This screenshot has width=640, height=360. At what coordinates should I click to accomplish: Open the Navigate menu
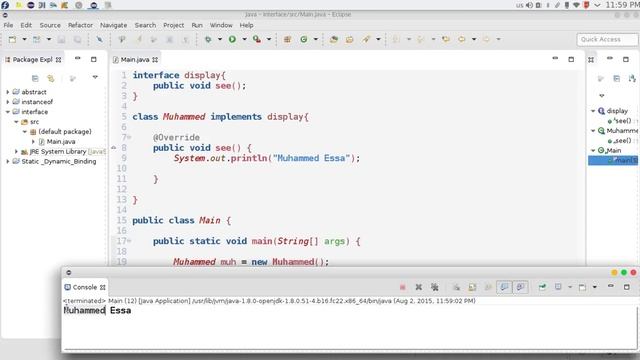click(113, 25)
